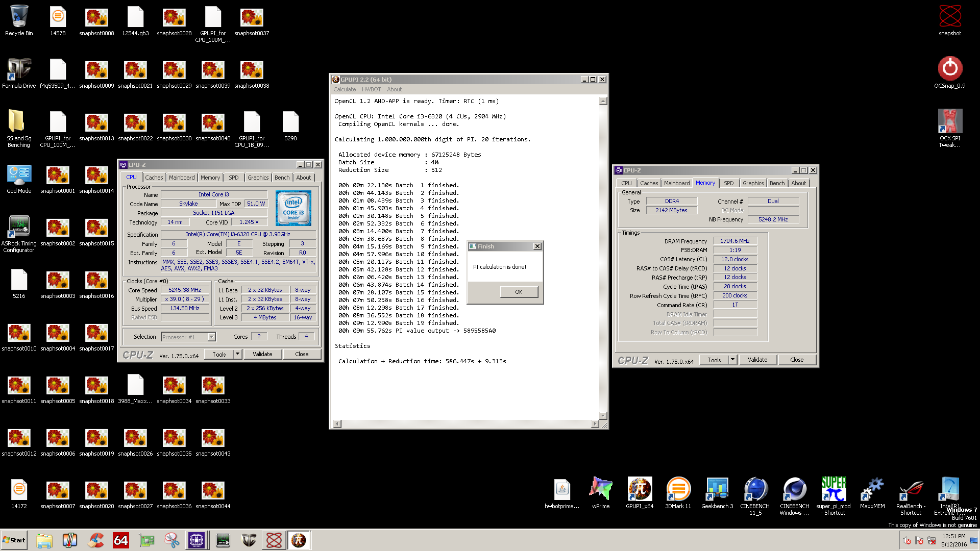This screenshot has height=551, width=980.
Task: Open SPD tab in right CPU-Z
Action: tap(728, 183)
